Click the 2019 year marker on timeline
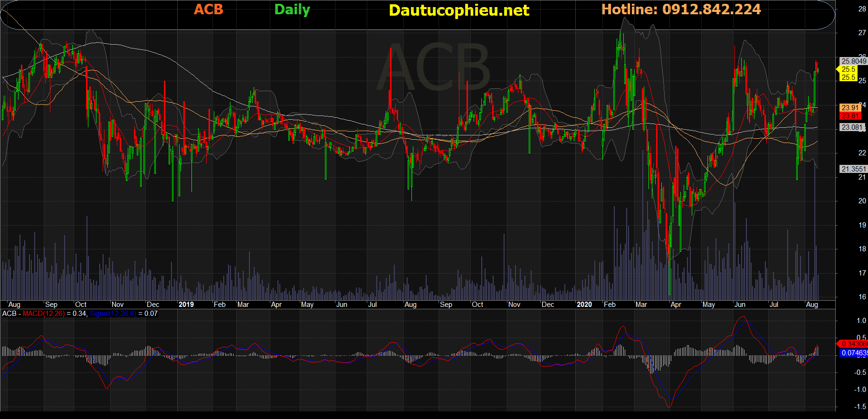Image resolution: width=868 pixels, height=419 pixels. point(186,305)
